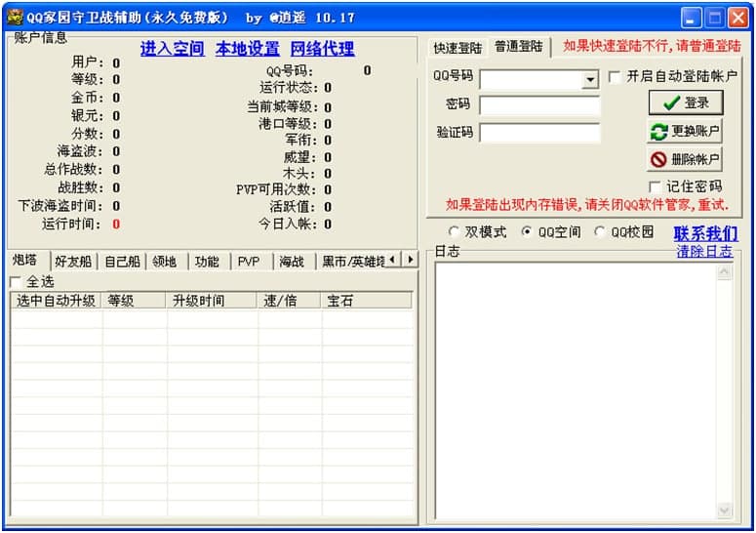Select the 黑市/英雄 tab
The height and width of the screenshot is (533, 756).
pyautogui.click(x=352, y=262)
